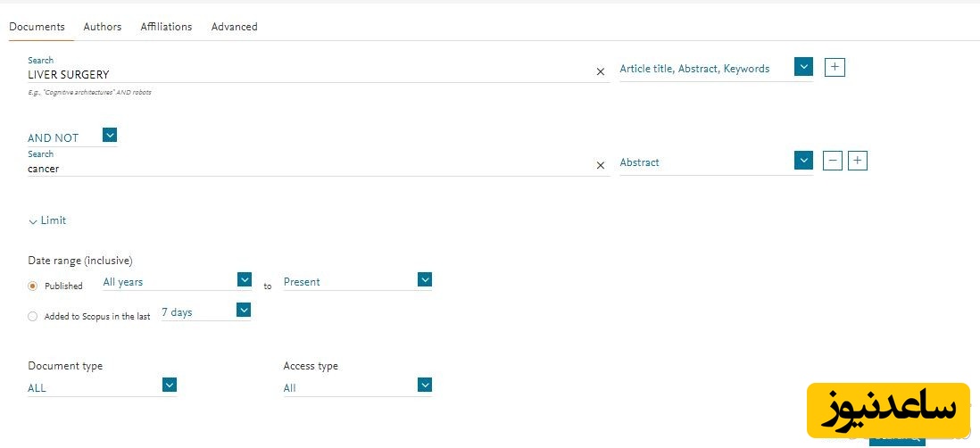Click into the LIVER SURGERY search input
This screenshot has width=980, height=448.
coord(303,75)
